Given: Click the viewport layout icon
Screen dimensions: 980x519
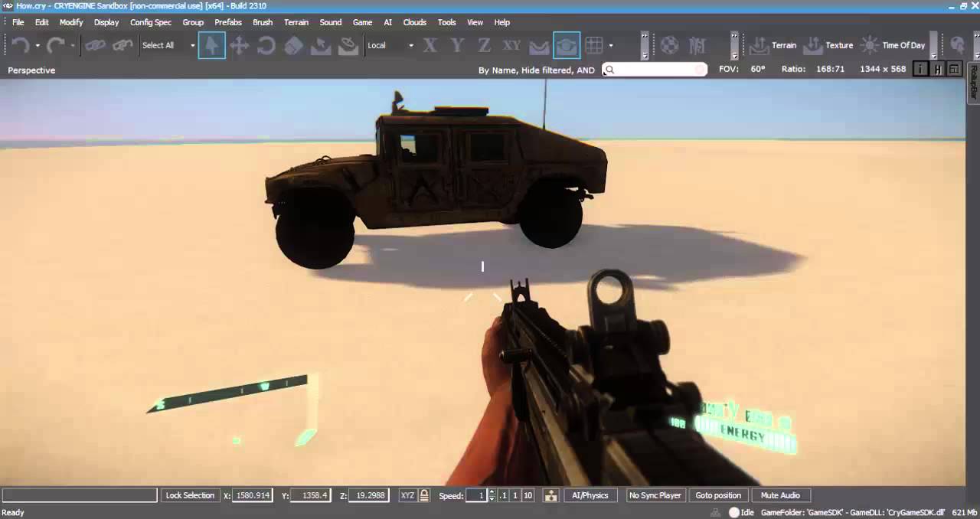Looking at the screenshot, I should click(x=954, y=69).
